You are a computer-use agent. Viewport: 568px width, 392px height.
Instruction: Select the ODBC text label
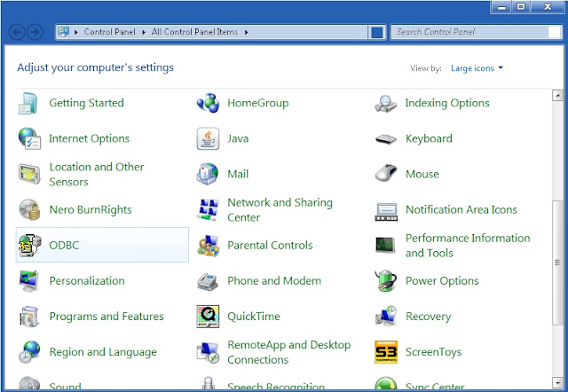64,245
